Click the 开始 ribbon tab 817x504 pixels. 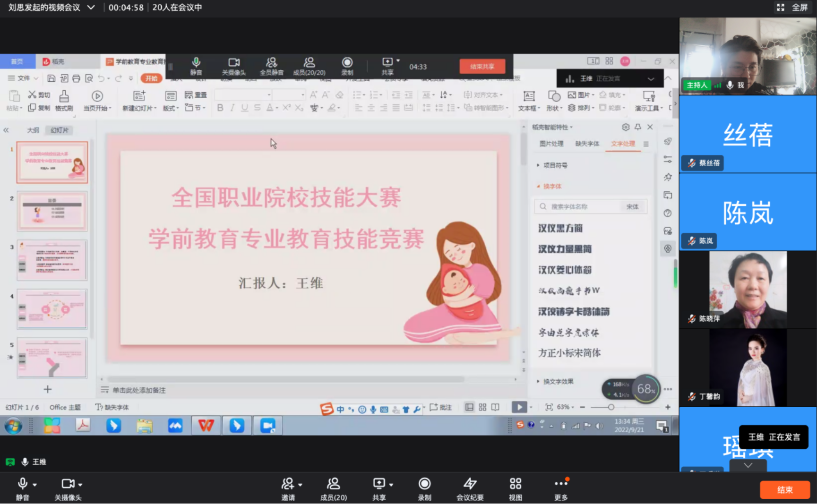coord(151,78)
